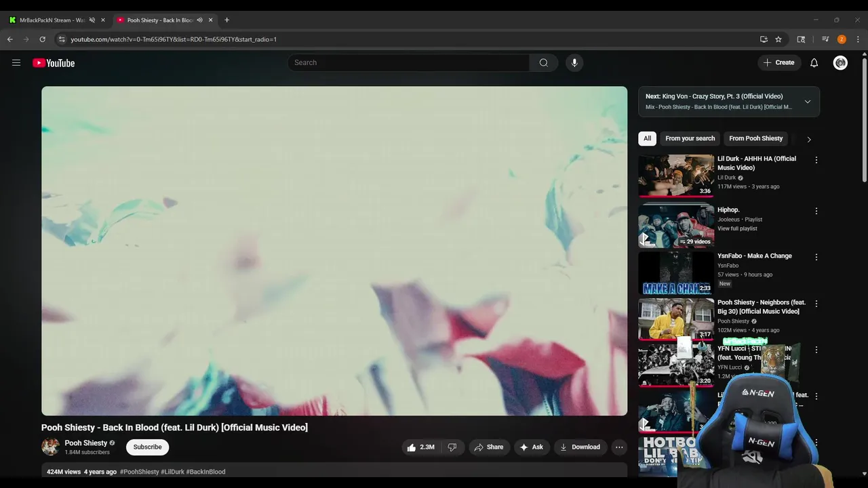Viewport: 868px width, 488px height.
Task: Open YsnFabo - Make A Change title
Action: pos(755,256)
